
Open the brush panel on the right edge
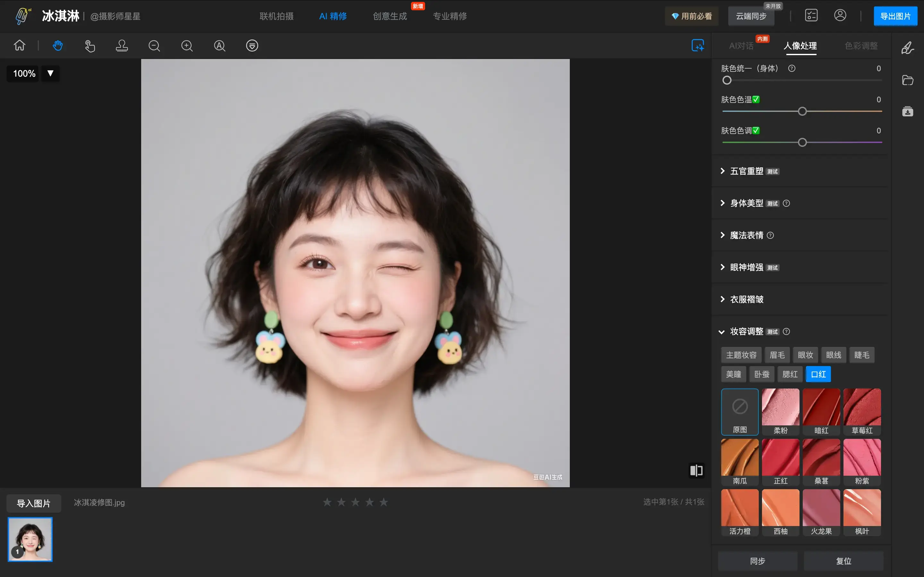[908, 47]
